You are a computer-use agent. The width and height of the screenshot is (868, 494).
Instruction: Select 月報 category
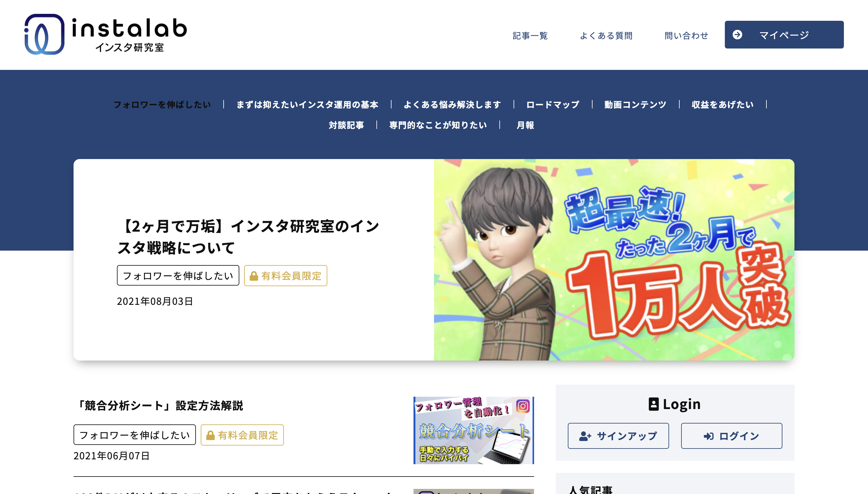pos(525,125)
